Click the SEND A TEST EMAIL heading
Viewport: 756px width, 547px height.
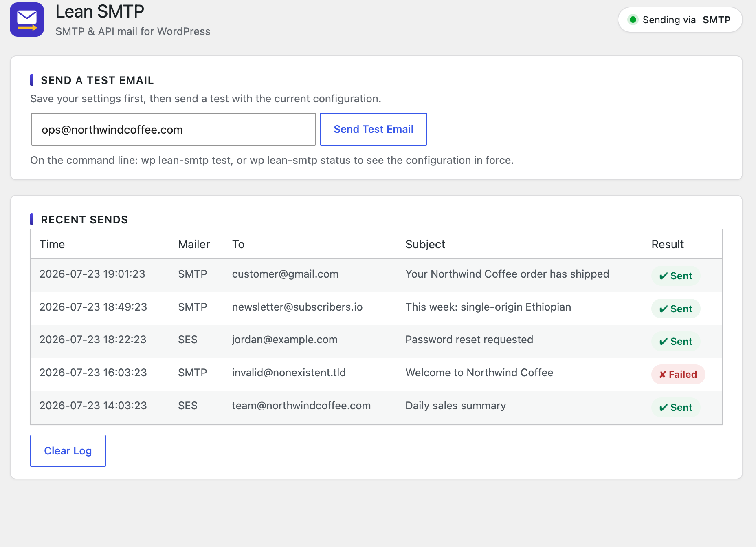(97, 80)
